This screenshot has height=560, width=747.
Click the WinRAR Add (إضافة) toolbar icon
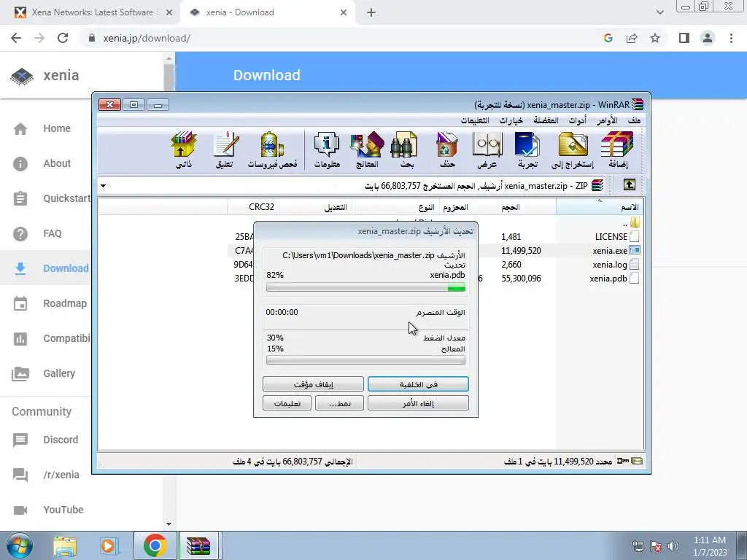(617, 150)
